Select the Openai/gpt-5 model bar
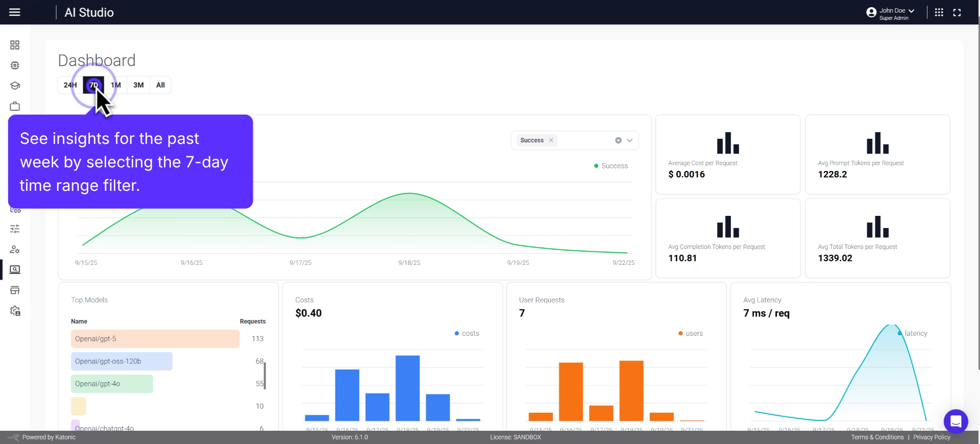Viewport: 980px width, 444px height. (155, 339)
